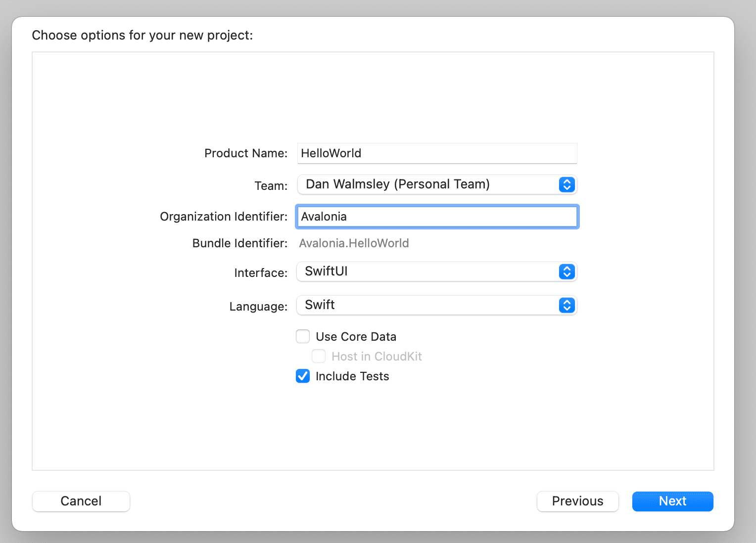Screen dimensions: 756x543
Task: Click the Avalonia.HelloWorld bundle identifier text
Action: tap(354, 243)
